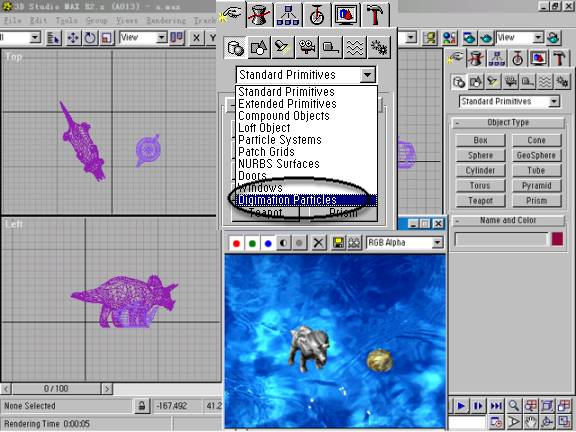Toggle monochrome display in render window

tap(299, 243)
